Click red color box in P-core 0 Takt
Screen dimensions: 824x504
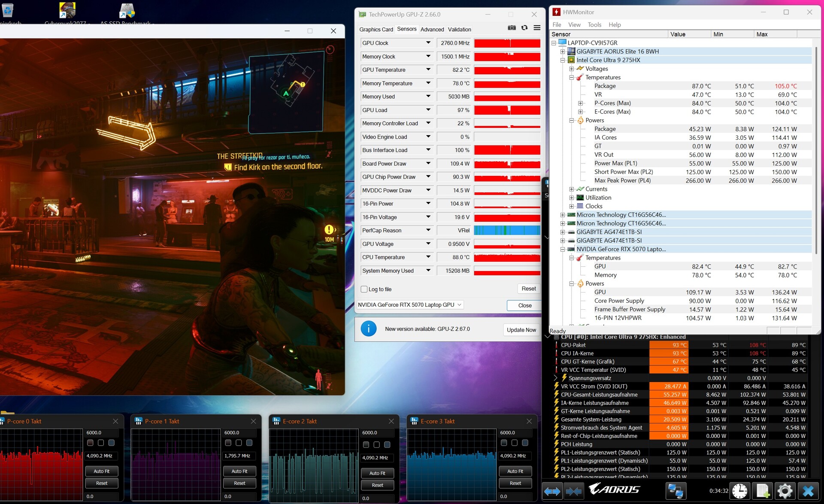coord(90,443)
